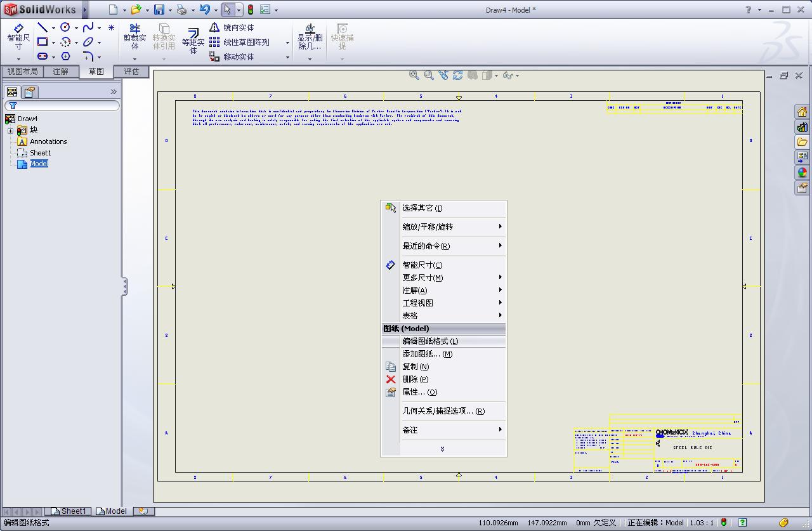Switch to Sheet1 bottom sheet tab

[x=69, y=511]
